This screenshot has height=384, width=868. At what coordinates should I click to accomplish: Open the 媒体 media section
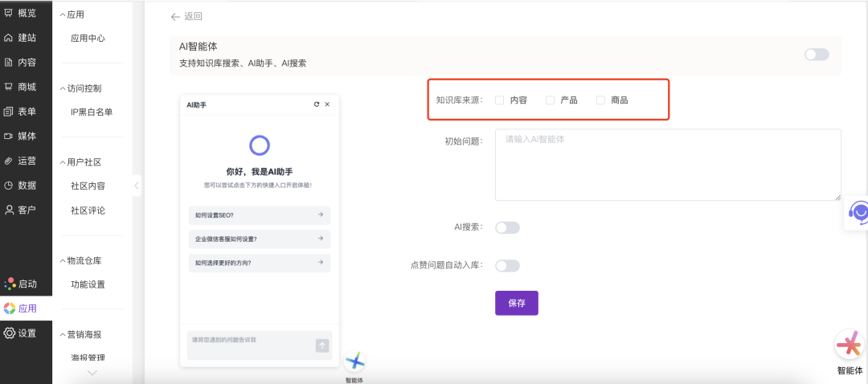tap(20, 136)
